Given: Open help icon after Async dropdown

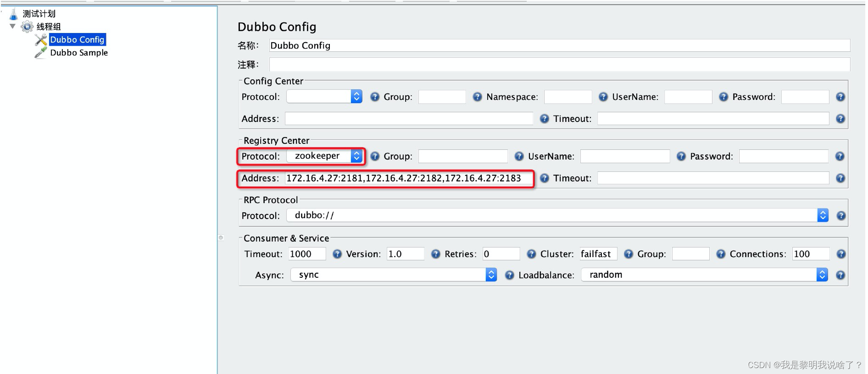Looking at the screenshot, I should tap(510, 275).
